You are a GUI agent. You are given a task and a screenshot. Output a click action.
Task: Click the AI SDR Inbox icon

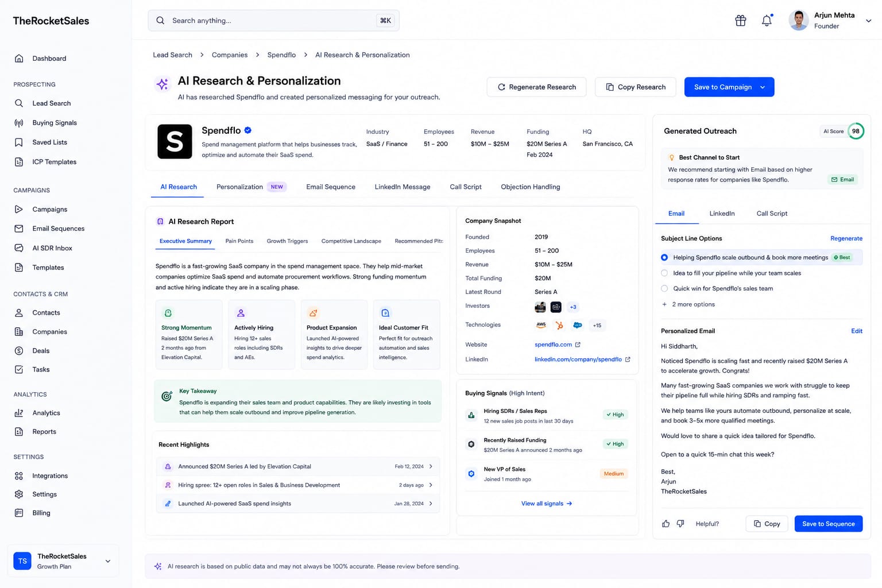pos(19,248)
